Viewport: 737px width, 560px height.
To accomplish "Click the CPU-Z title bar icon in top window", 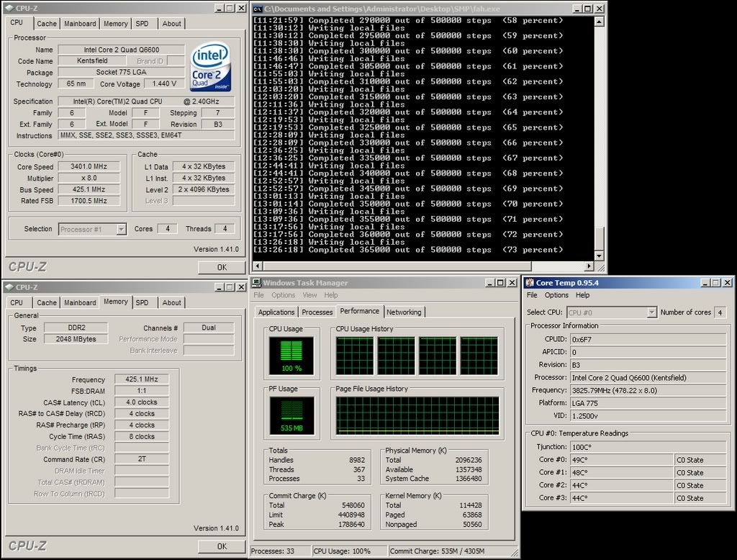I will coord(9,8).
